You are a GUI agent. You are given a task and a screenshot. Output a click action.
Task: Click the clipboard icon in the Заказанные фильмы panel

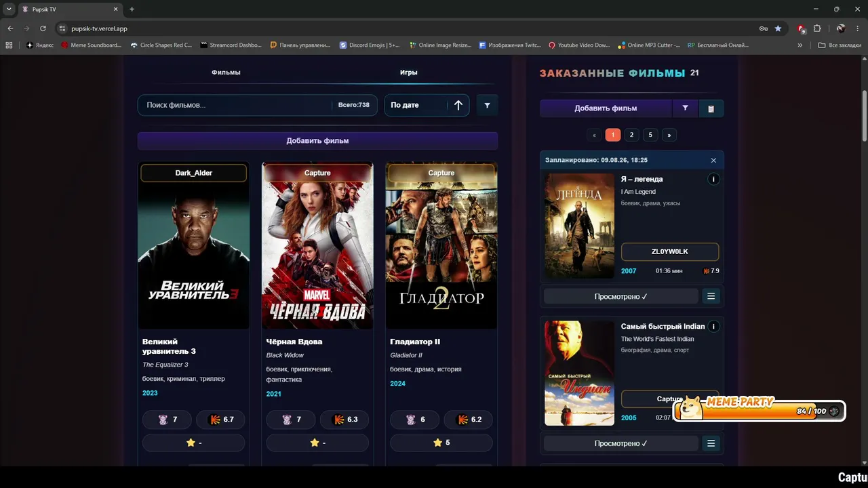pyautogui.click(x=711, y=108)
